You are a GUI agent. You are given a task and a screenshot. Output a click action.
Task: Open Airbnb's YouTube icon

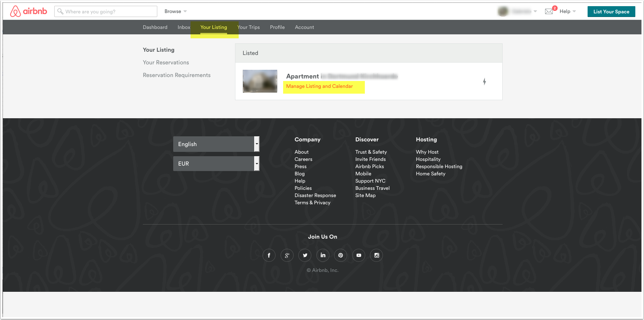[x=359, y=255]
